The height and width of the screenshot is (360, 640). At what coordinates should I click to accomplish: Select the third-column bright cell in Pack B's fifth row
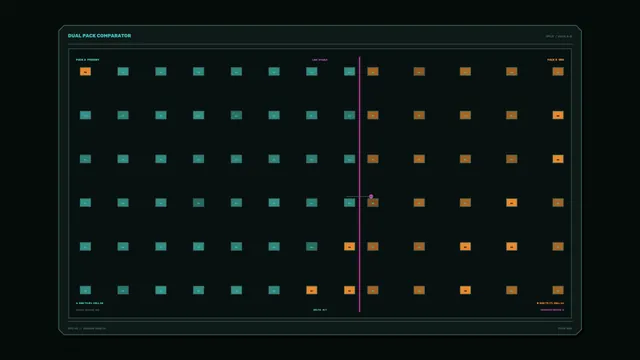[x=465, y=246]
